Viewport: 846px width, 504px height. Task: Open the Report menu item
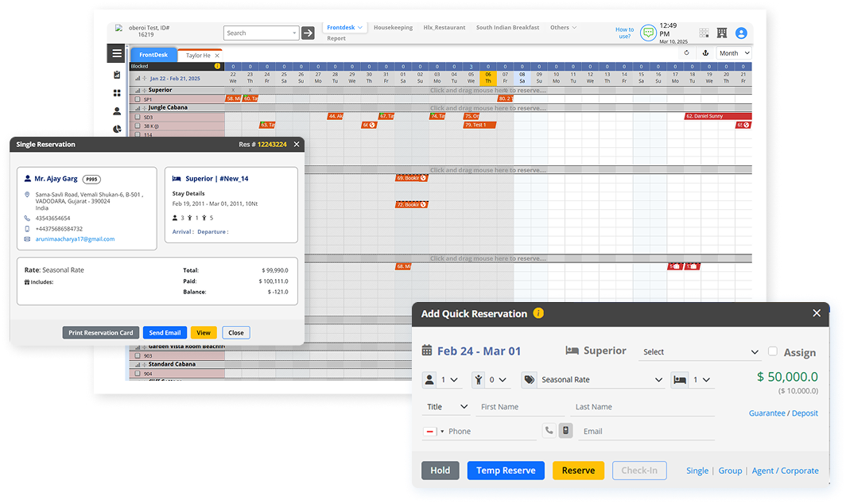[336, 38]
